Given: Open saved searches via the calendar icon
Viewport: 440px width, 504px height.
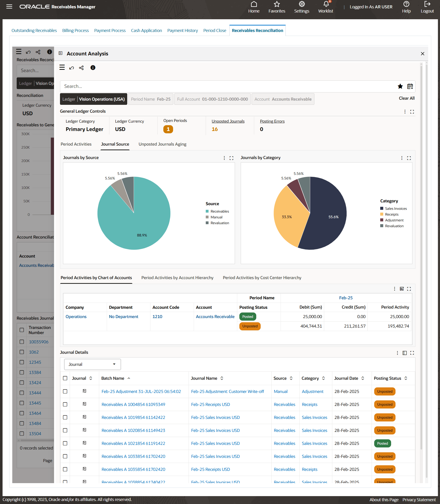Looking at the screenshot, I should coord(410,86).
